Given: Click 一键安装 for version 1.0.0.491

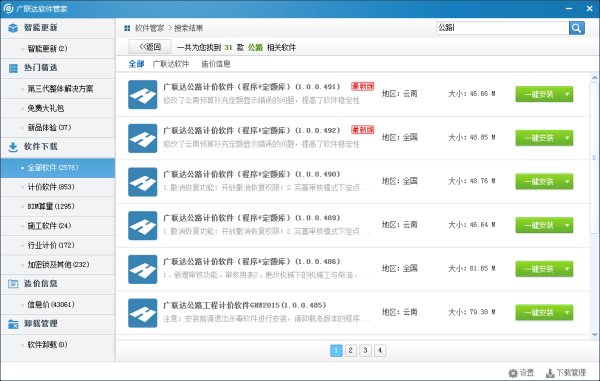Looking at the screenshot, I should point(539,94).
